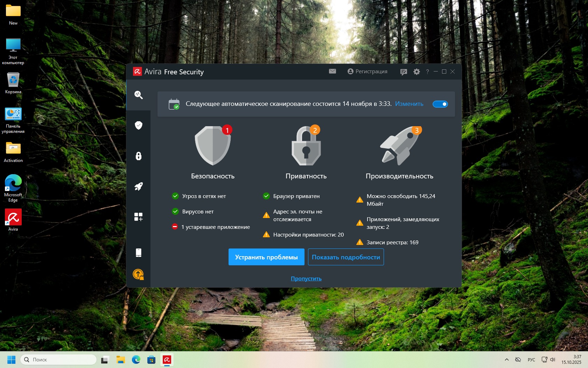Select the Панель управления desktop icon
The image size is (588, 368).
pyautogui.click(x=13, y=120)
